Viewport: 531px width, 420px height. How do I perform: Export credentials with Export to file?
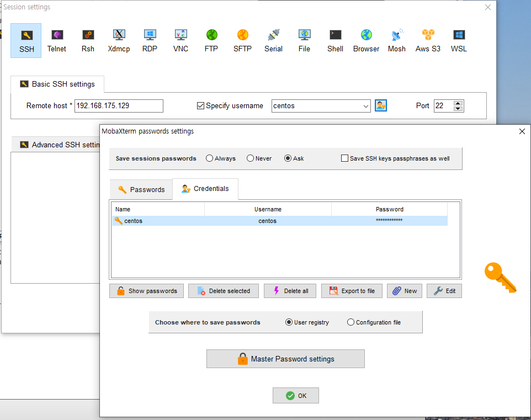coord(352,291)
